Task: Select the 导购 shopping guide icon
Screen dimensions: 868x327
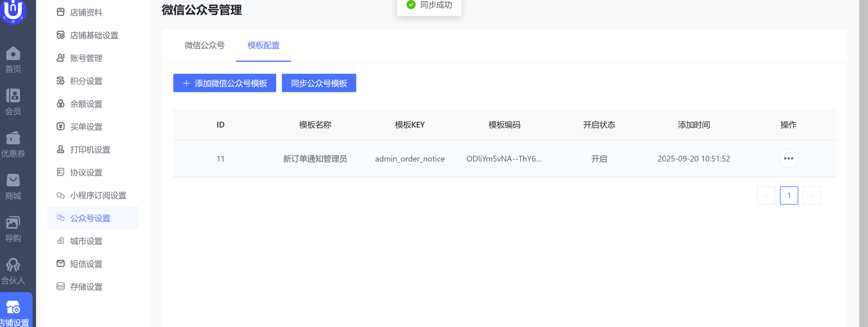Action: pos(13,223)
